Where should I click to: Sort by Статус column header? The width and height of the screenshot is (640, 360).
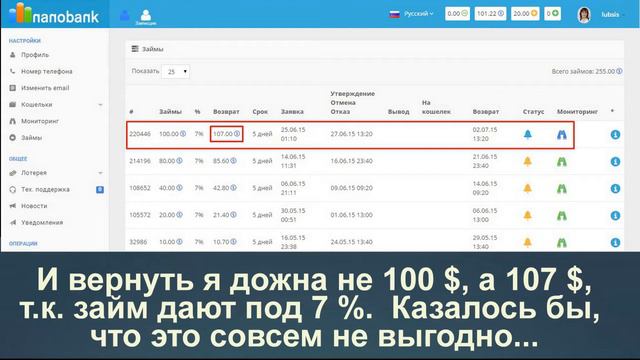[x=533, y=112]
